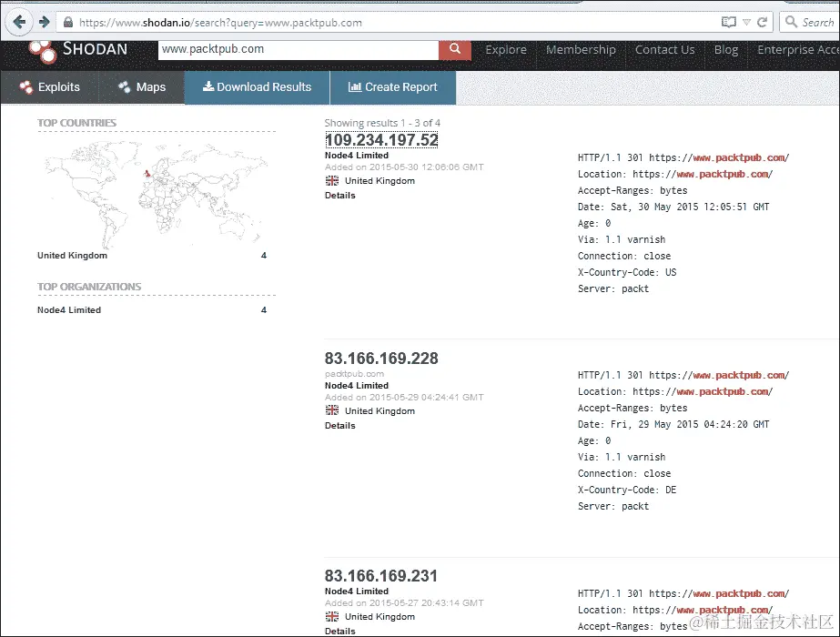Click 'Date: Sat, 30 May 2015' header line
The height and width of the screenshot is (637, 840).
[x=673, y=207]
